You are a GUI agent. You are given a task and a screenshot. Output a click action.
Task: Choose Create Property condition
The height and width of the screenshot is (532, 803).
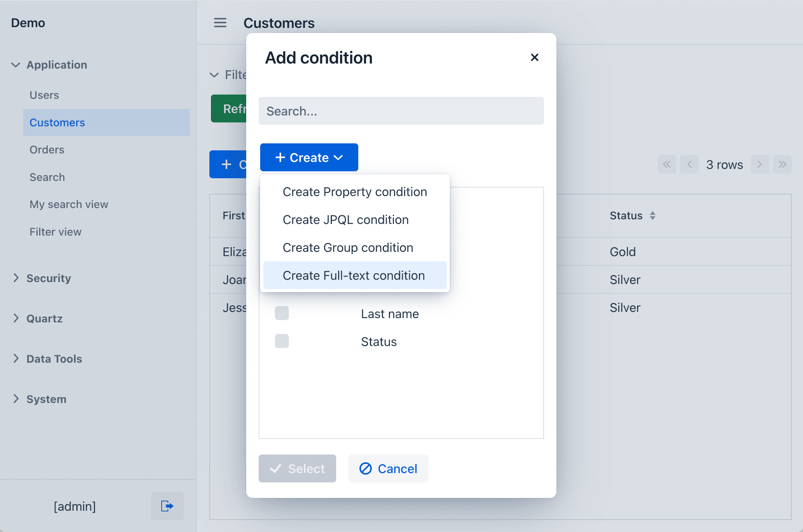[x=354, y=192]
